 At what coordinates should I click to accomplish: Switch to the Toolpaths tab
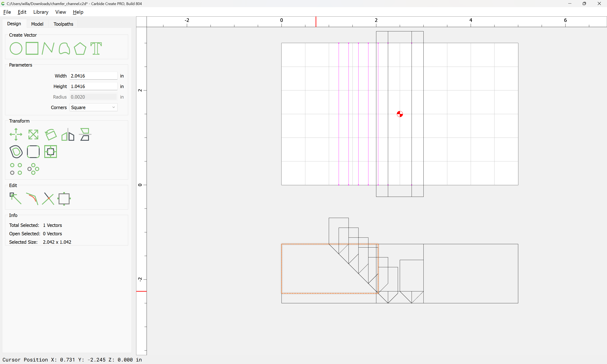click(x=63, y=24)
